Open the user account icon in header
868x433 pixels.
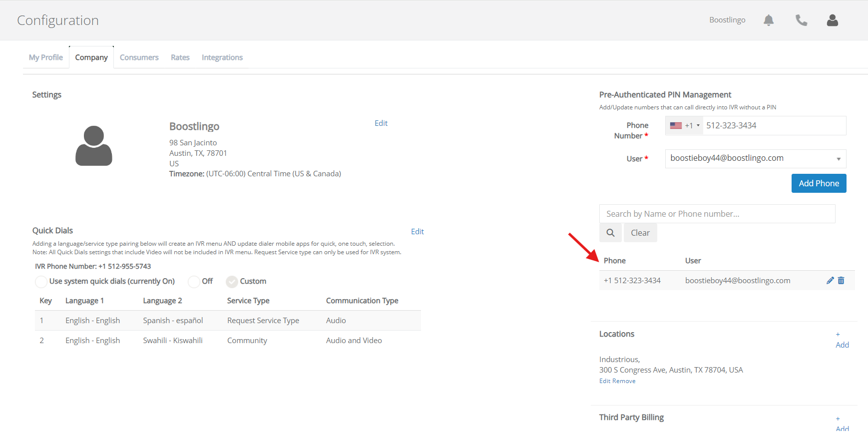click(x=833, y=20)
